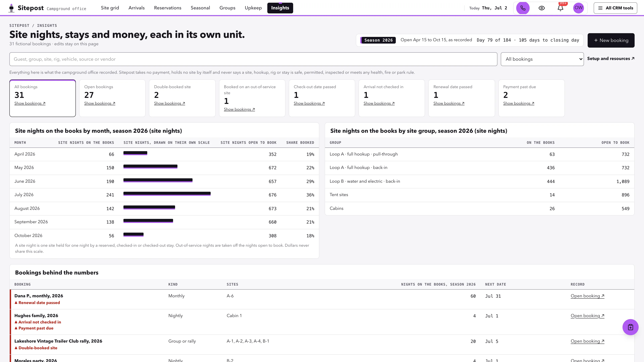Screen dimensions: 644x362
Task: Expand the All bookings filter dropdown
Action: 542,59
